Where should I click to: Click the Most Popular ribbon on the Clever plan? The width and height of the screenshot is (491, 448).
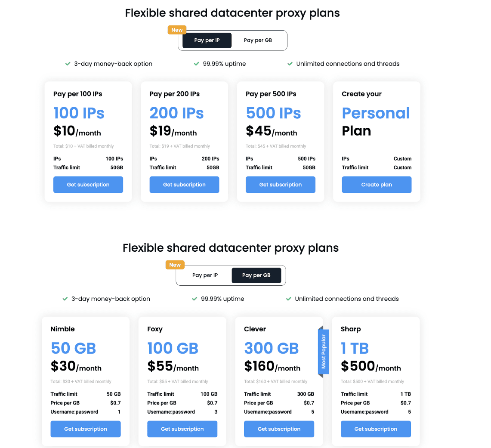324,352
